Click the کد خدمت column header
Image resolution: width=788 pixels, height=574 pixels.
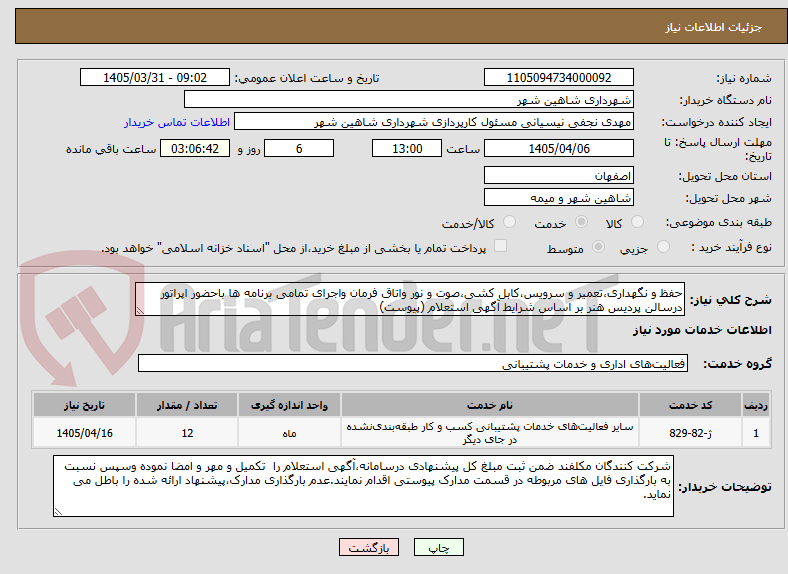691,405
